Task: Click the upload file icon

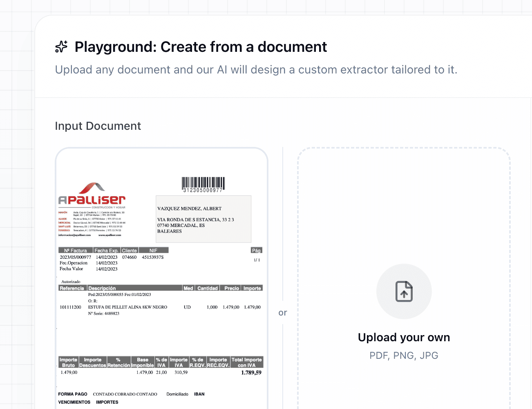Action: point(404,291)
